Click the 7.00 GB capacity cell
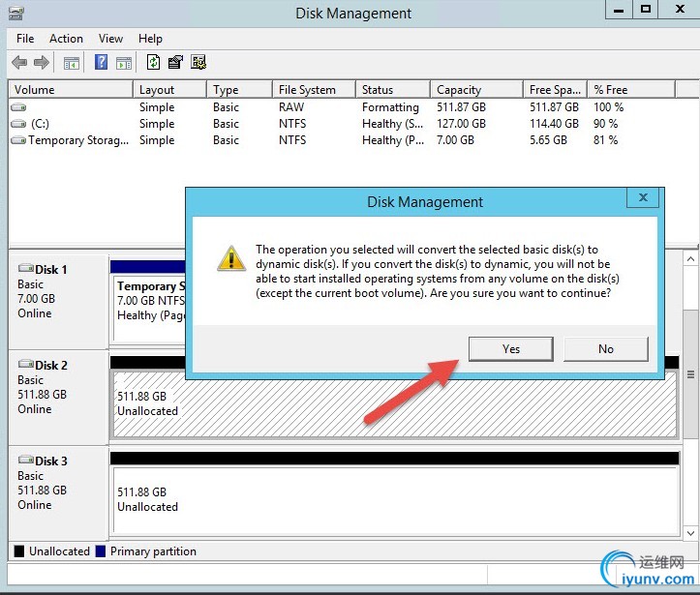 tap(455, 140)
